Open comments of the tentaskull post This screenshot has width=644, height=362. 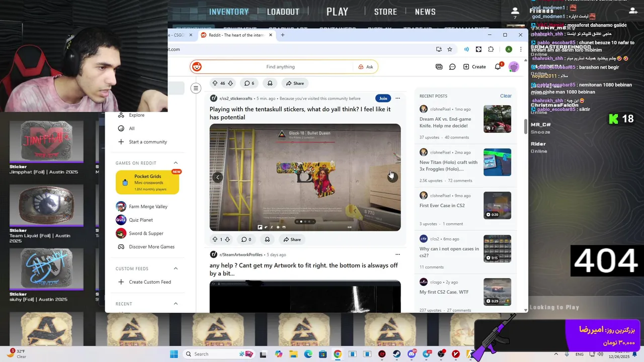(x=247, y=239)
